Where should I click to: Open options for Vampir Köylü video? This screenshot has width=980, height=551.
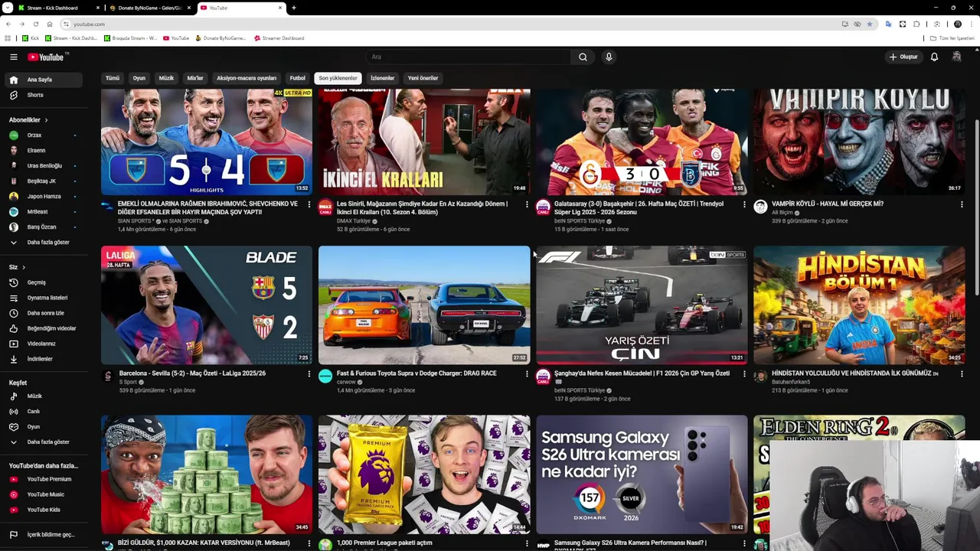point(962,204)
